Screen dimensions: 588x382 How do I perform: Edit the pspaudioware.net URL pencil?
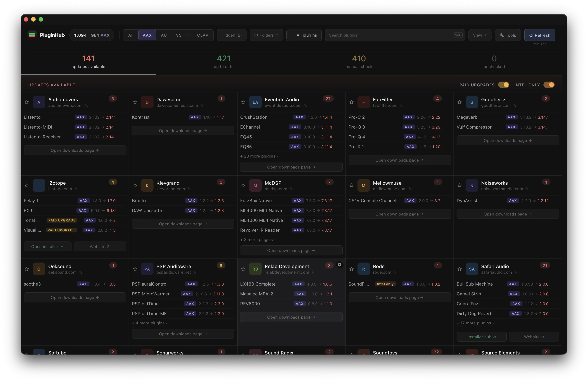click(195, 272)
